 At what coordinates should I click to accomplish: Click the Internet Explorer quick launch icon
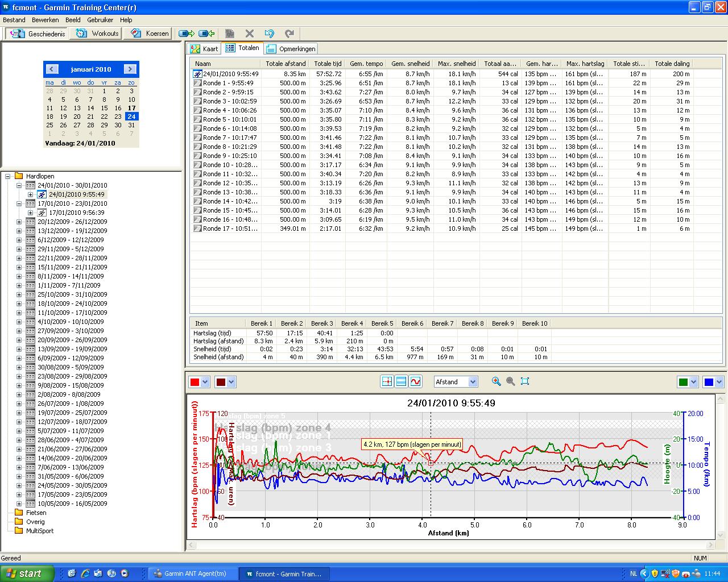(85, 573)
